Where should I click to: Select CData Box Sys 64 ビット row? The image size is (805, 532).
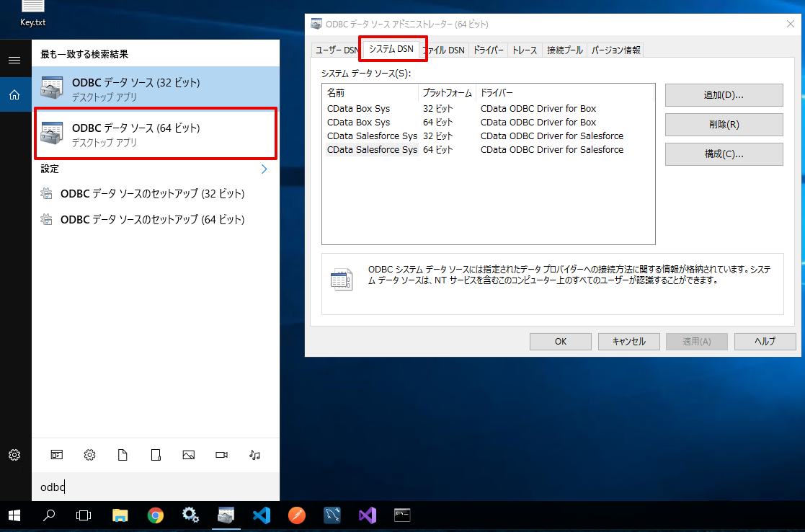coord(488,123)
